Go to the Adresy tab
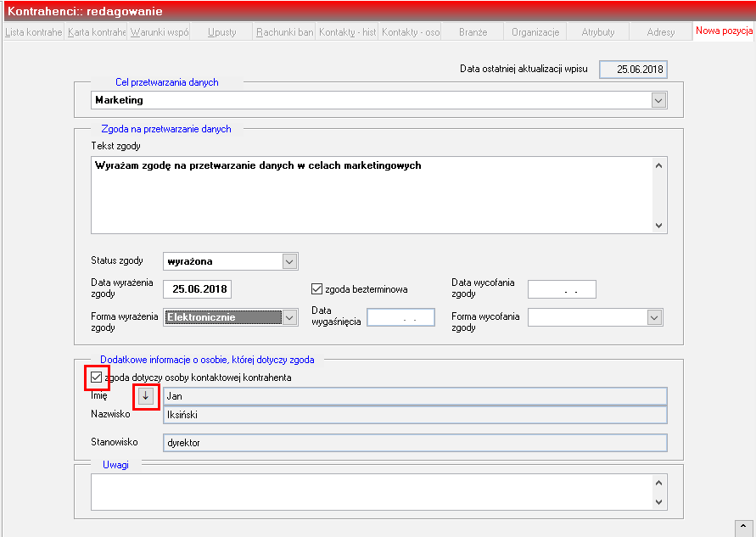 660,32
